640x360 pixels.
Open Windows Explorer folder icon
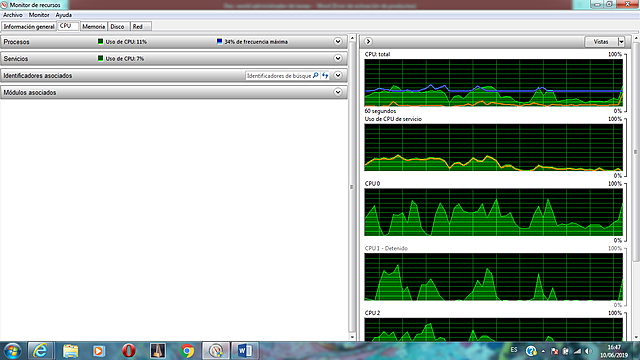tap(70, 351)
